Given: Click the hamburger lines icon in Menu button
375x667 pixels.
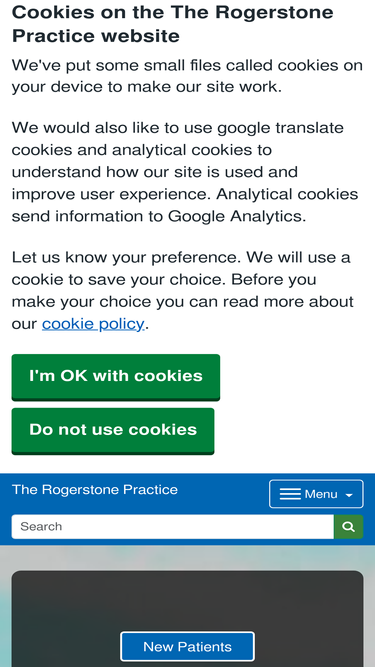Looking at the screenshot, I should click(290, 494).
